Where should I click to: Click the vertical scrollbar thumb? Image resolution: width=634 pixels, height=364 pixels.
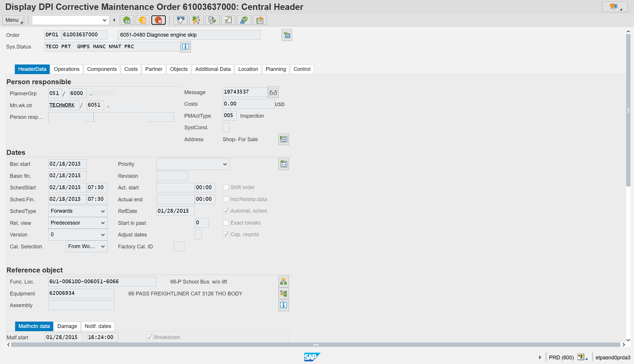(628, 110)
